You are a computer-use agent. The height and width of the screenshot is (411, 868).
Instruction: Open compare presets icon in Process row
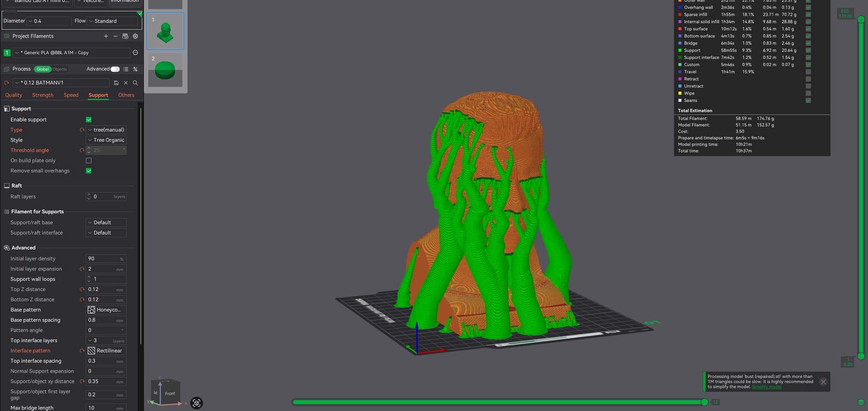click(135, 69)
